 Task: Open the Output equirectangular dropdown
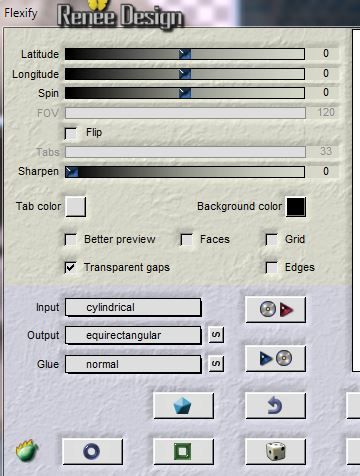133,335
